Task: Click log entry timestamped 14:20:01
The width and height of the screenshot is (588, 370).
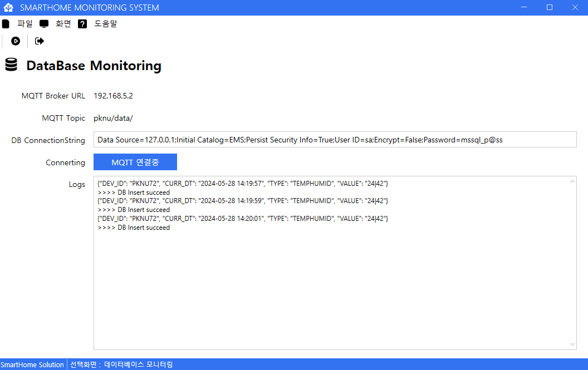Action: point(243,218)
